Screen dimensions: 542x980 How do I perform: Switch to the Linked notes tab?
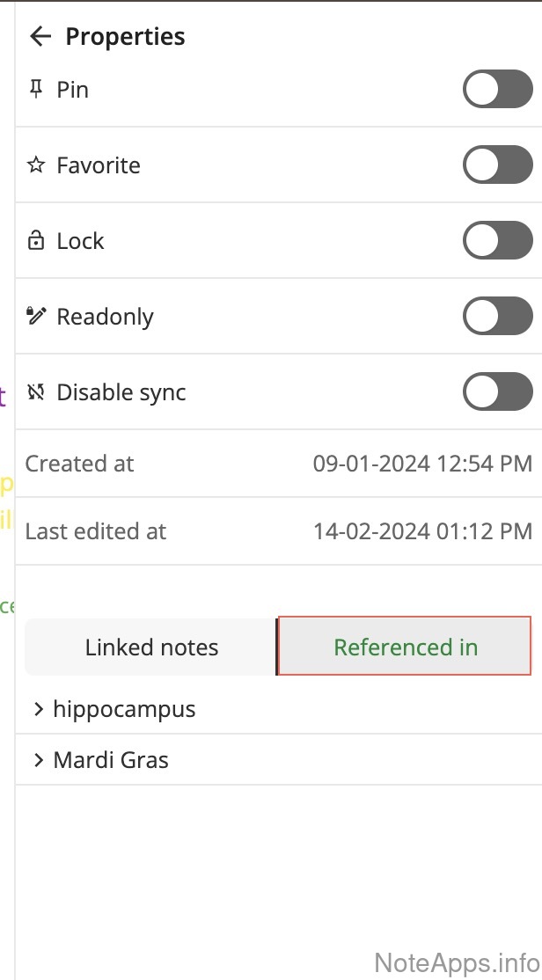tap(151, 647)
